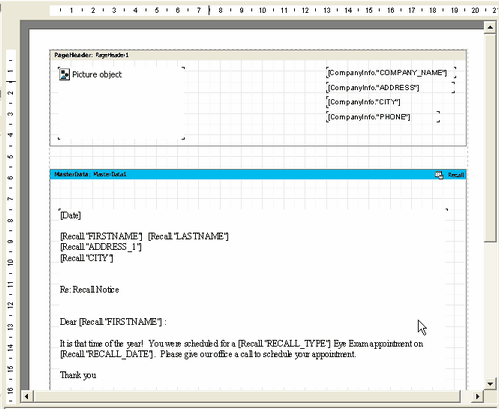
Task: Select the CompanyInfo ADDRESS field
Action: pyautogui.click(x=390, y=88)
